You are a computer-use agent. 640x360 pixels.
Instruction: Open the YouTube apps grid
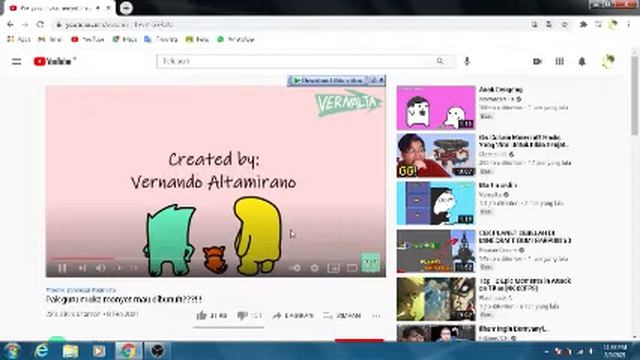click(560, 62)
